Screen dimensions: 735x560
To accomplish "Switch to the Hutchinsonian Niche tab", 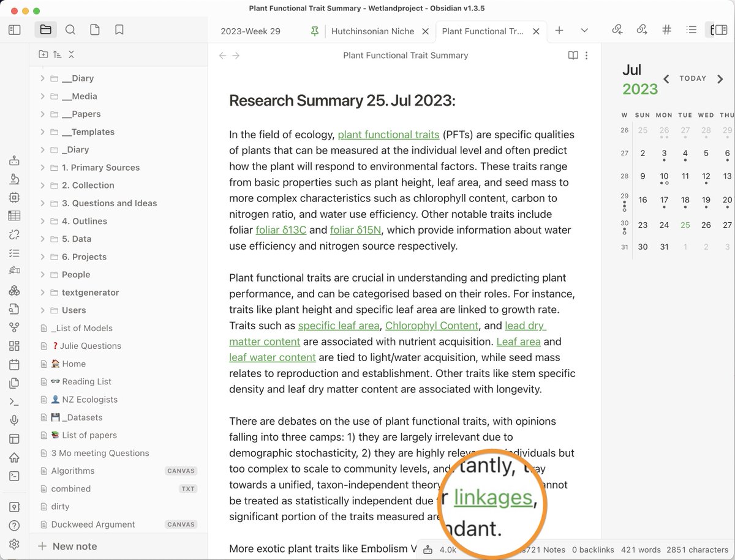I will coord(372,31).
